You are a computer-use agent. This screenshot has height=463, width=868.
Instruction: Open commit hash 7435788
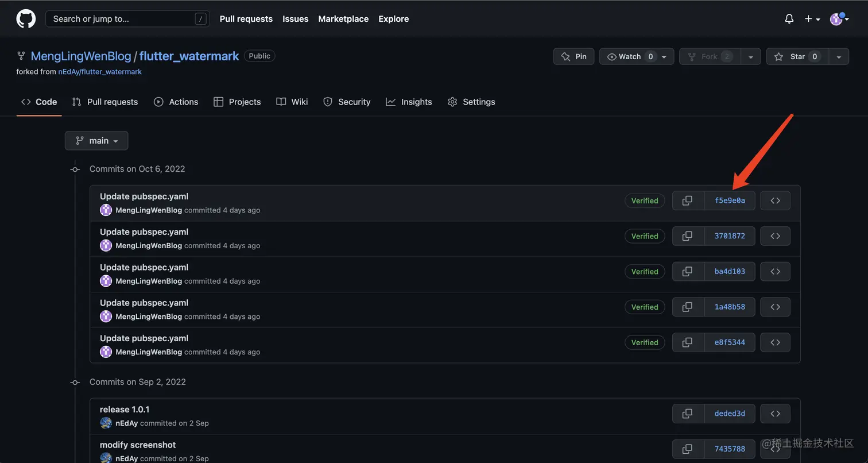pyautogui.click(x=730, y=449)
